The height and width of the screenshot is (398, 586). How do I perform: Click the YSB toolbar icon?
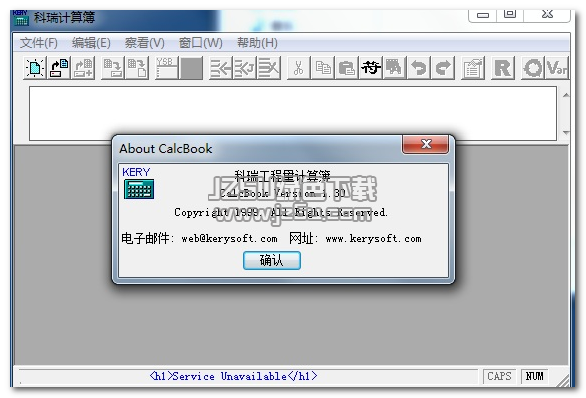click(x=166, y=68)
